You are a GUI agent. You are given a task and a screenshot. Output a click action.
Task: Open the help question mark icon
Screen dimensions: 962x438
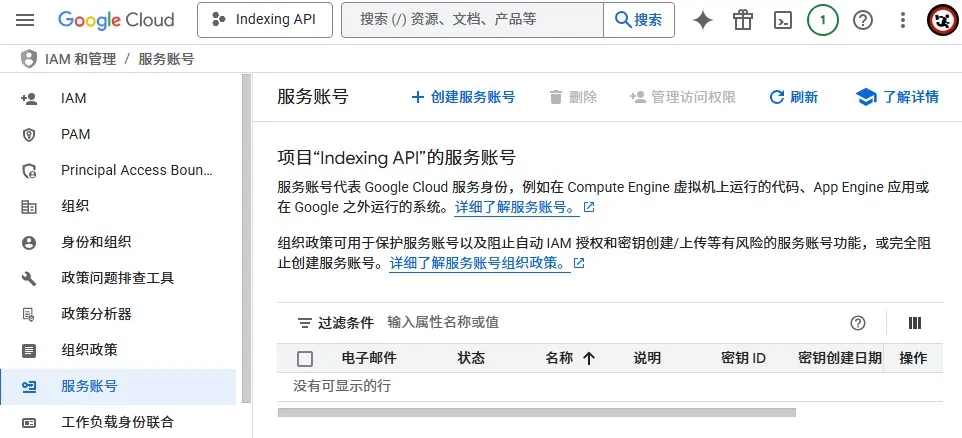pos(863,20)
